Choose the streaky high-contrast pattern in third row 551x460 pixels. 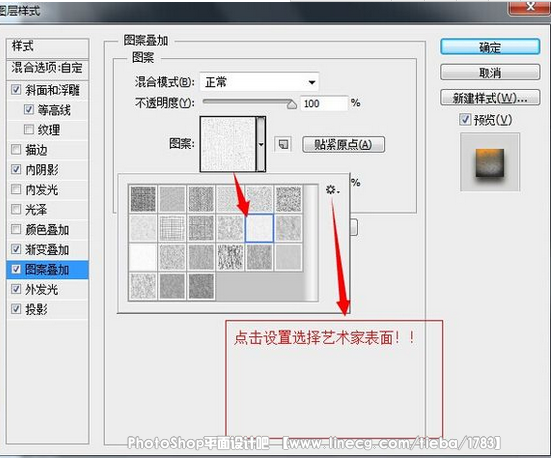[x=230, y=258]
